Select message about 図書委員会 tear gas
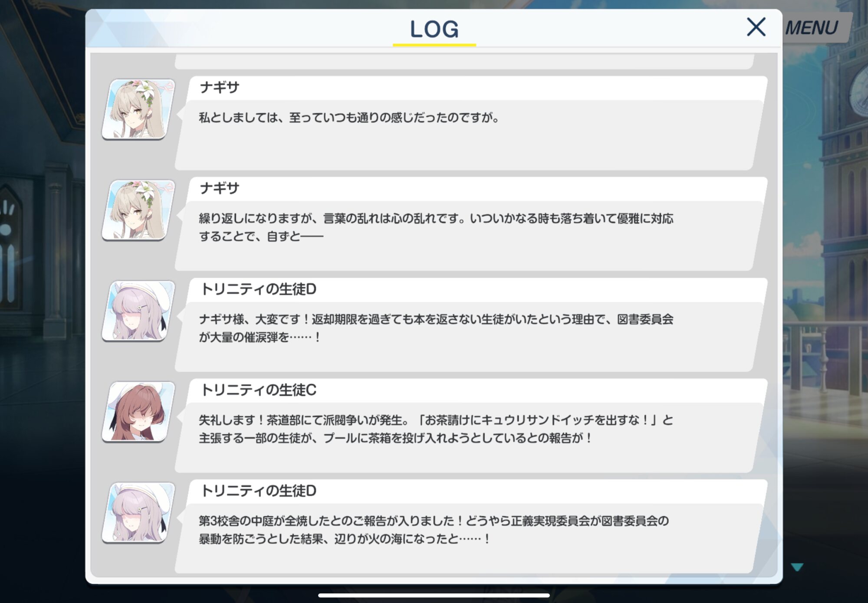The width and height of the screenshot is (868, 603). tap(436, 328)
